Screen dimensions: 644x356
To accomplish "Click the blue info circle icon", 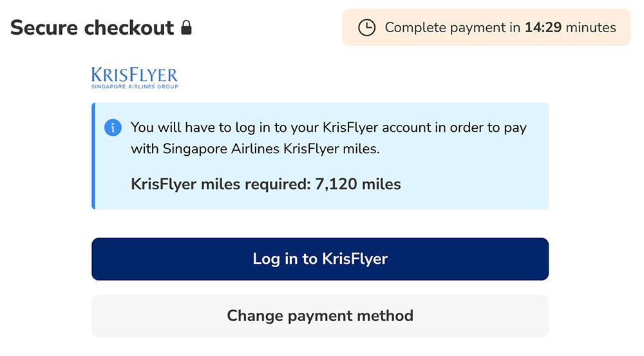I will tap(113, 127).
